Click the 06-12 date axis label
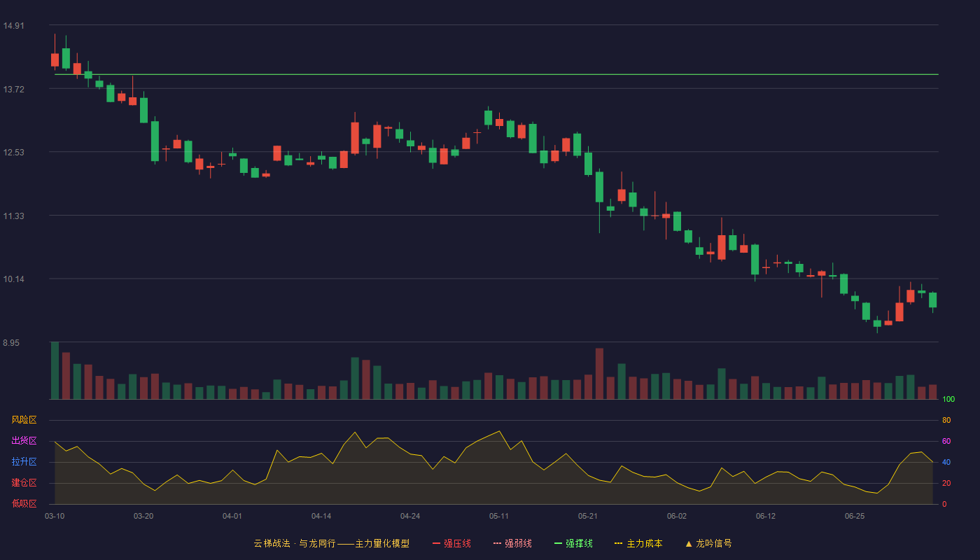 766,516
